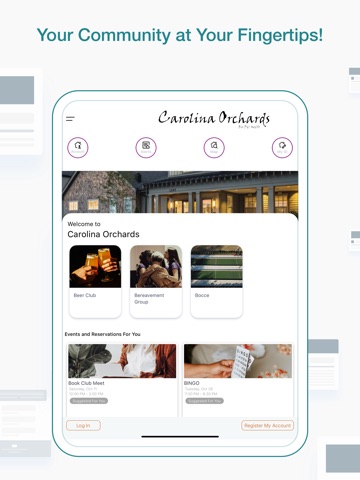Click 'Carolina Orchards' welcome title text
Screen dimensions: 360x480
tap(103, 234)
